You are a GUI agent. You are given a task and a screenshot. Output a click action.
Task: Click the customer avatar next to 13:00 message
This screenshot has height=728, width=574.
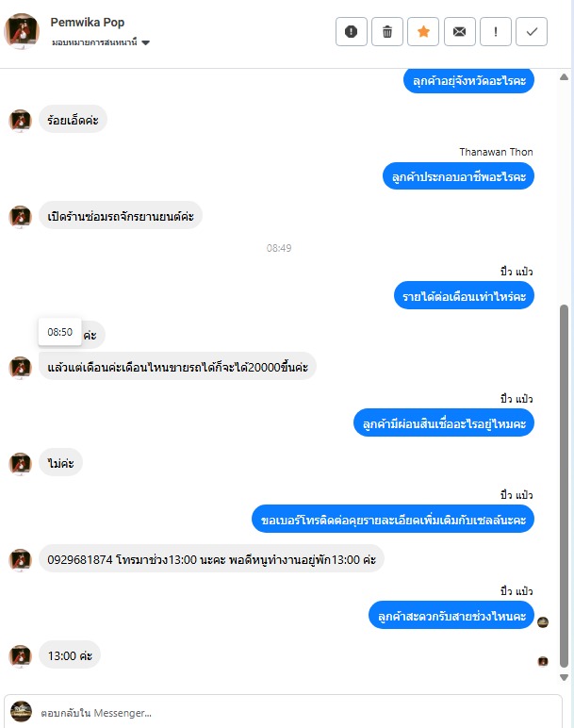20,655
